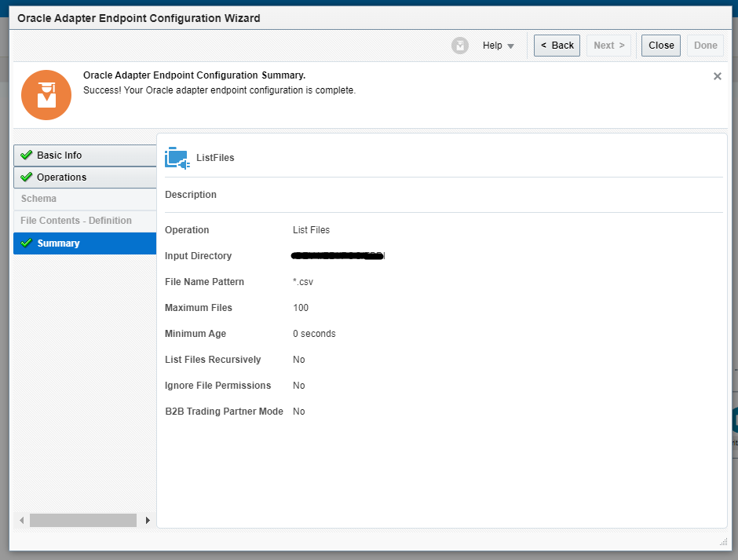
Task: Click the Close button in wizard toolbar
Action: [661, 46]
